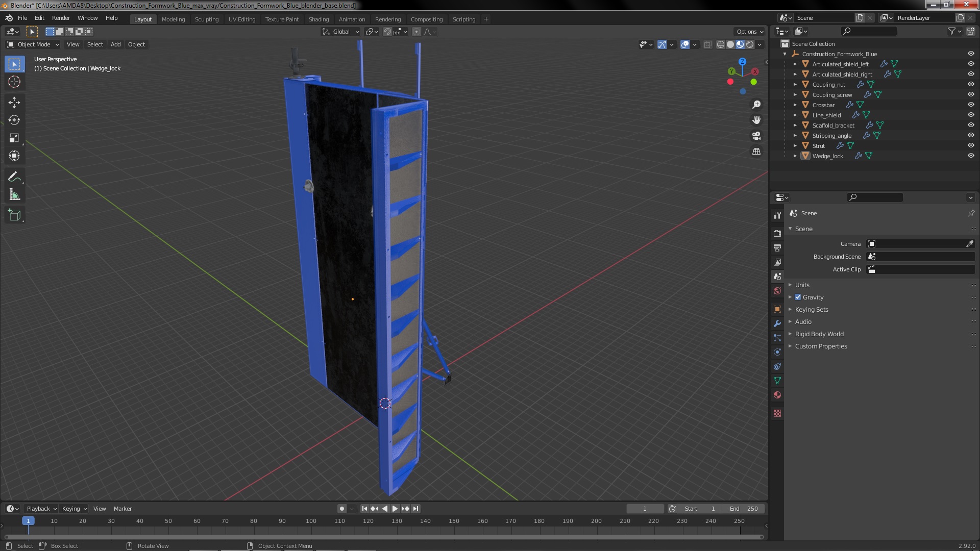Open the Keying popover
The image size is (980, 551).
click(x=75, y=509)
